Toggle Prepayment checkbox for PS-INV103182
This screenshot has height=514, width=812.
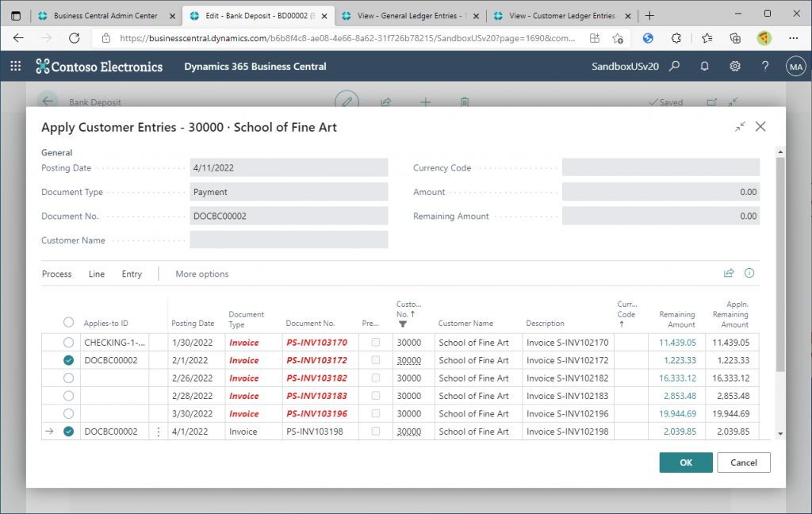tap(375, 378)
